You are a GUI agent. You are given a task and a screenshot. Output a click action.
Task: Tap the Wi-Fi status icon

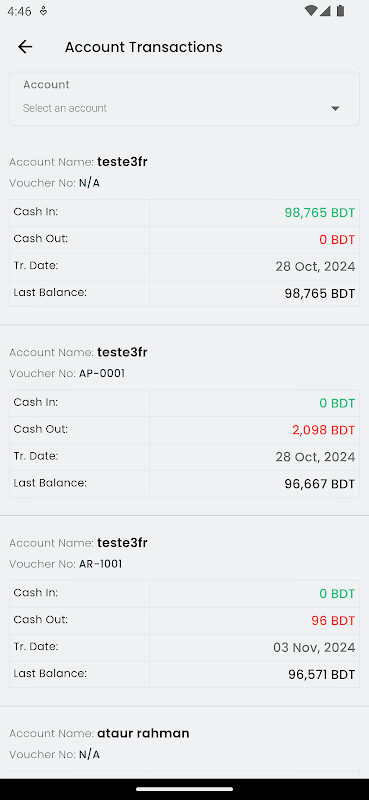click(310, 11)
